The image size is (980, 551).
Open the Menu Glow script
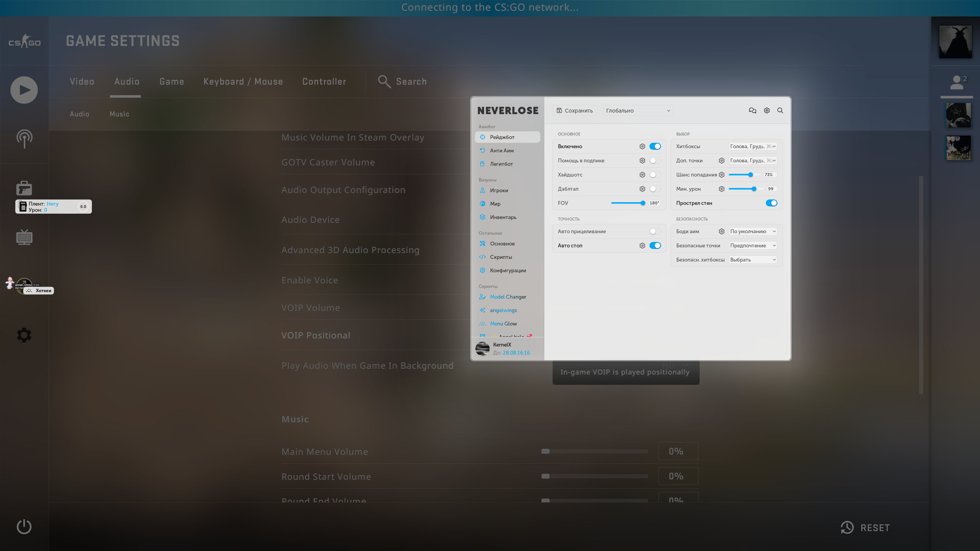pyautogui.click(x=507, y=324)
